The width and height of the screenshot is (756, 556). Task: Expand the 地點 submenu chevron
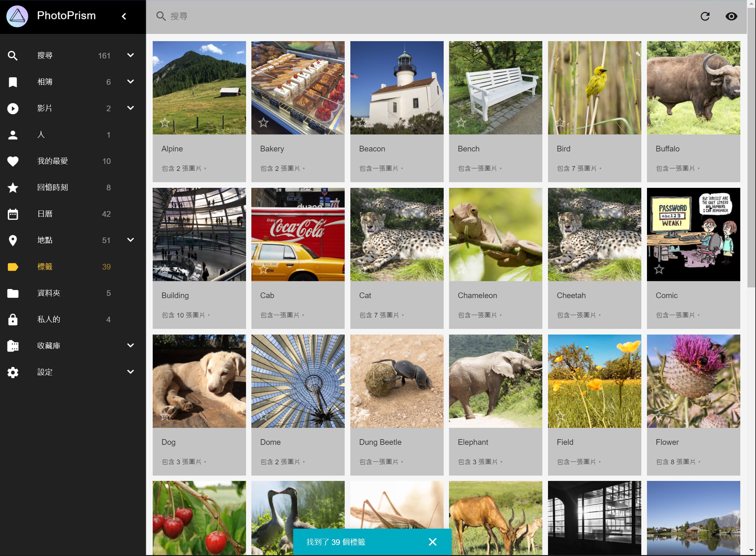point(131,240)
